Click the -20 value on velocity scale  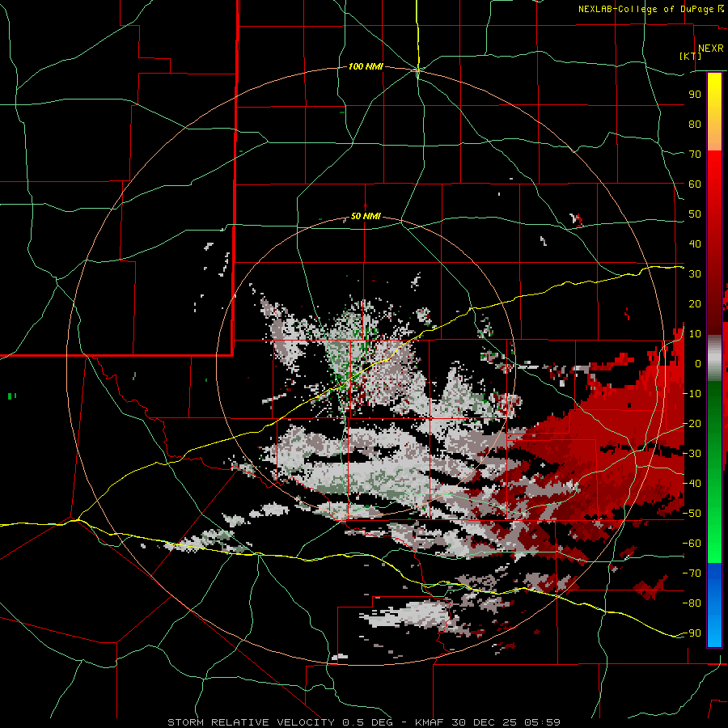[692, 424]
